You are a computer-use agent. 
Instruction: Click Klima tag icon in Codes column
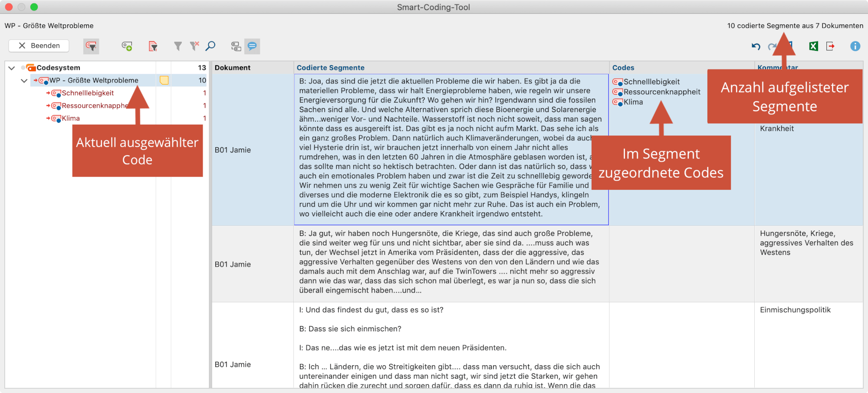click(x=618, y=102)
